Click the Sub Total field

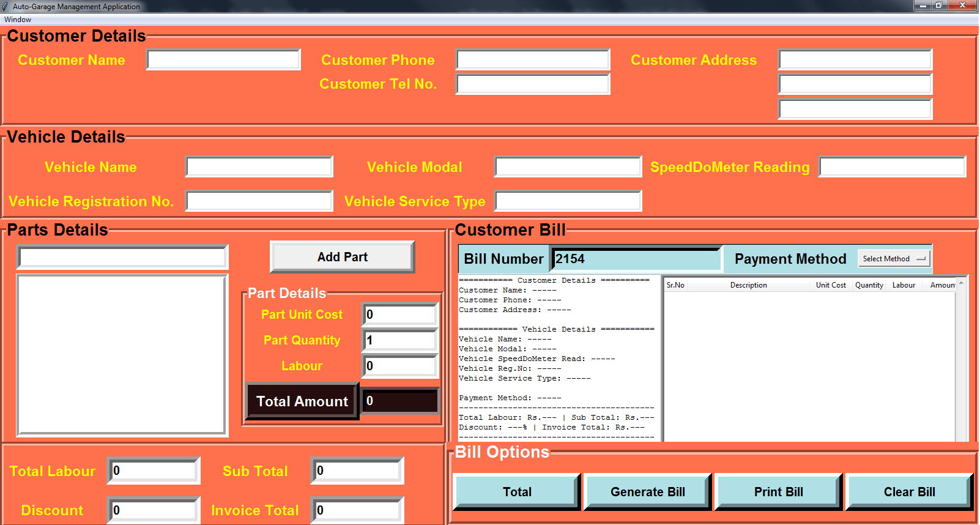357,471
